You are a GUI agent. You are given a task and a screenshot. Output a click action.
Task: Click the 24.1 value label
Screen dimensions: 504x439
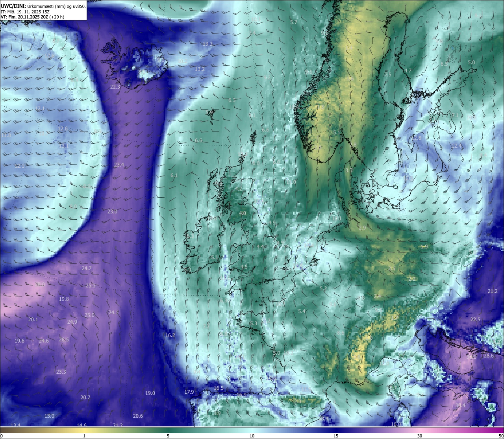click(113, 313)
